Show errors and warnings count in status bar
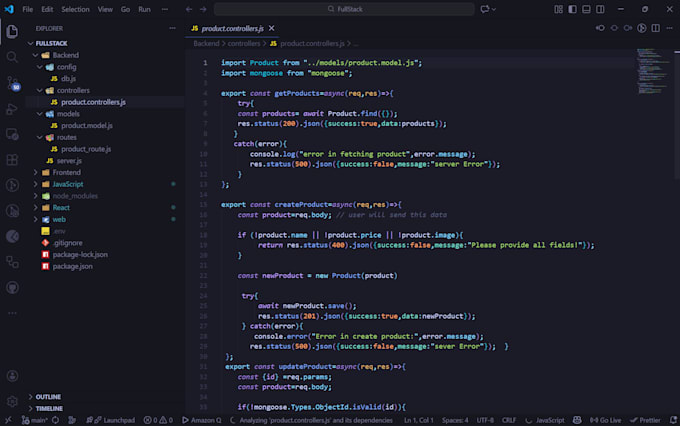 coord(158,420)
